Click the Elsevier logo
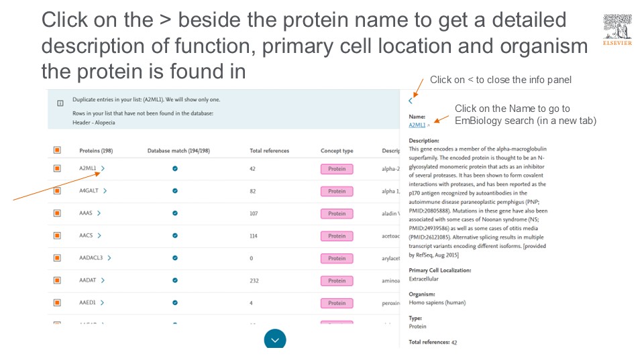The height and width of the screenshot is (362, 644). 617,29
